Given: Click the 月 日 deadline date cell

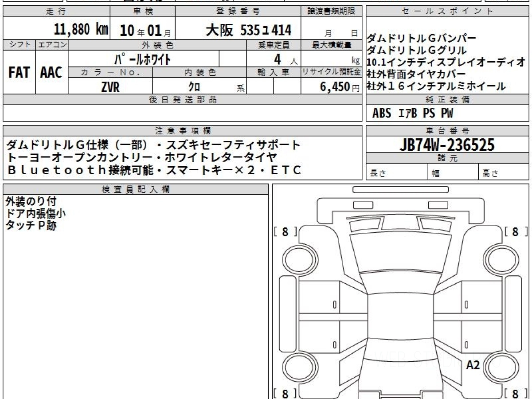Looking at the screenshot, I should 332,29.
